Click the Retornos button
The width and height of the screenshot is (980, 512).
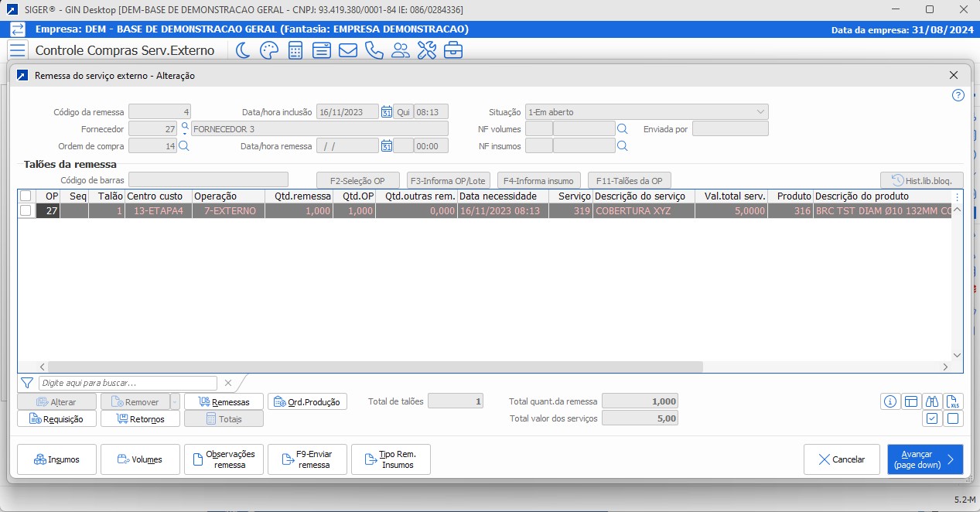pos(140,418)
